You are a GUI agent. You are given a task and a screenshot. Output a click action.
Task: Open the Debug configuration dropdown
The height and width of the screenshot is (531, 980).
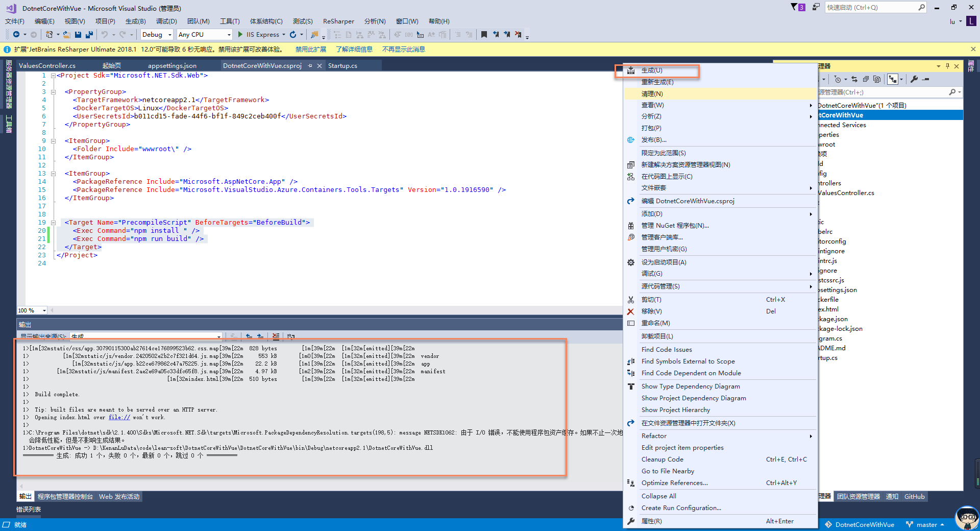point(170,35)
